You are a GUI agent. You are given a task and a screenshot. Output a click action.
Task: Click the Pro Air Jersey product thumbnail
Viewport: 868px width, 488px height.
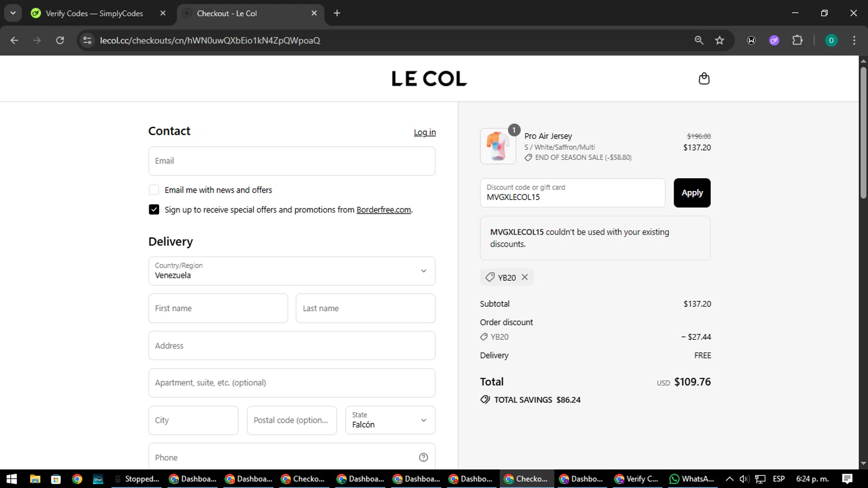(x=498, y=146)
